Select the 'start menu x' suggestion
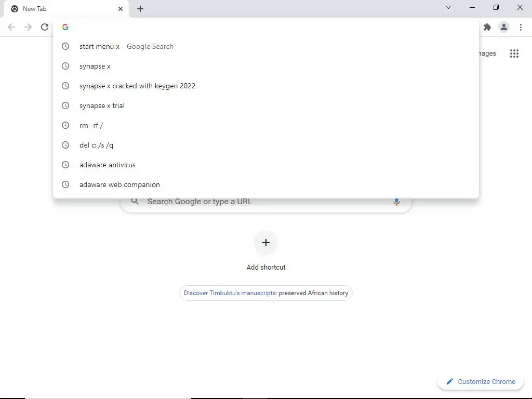Image resolution: width=532 pixels, height=399 pixels. tap(266, 46)
